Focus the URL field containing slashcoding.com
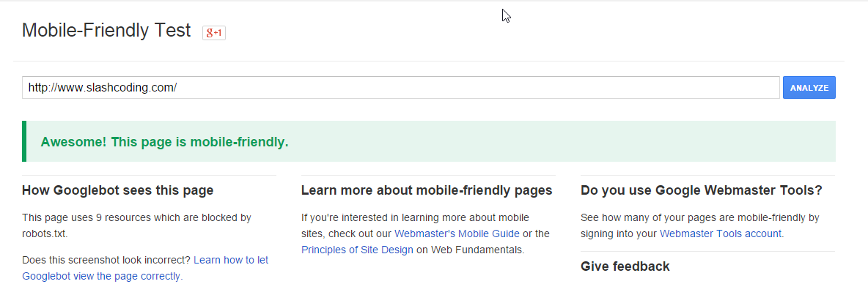 tap(401, 87)
